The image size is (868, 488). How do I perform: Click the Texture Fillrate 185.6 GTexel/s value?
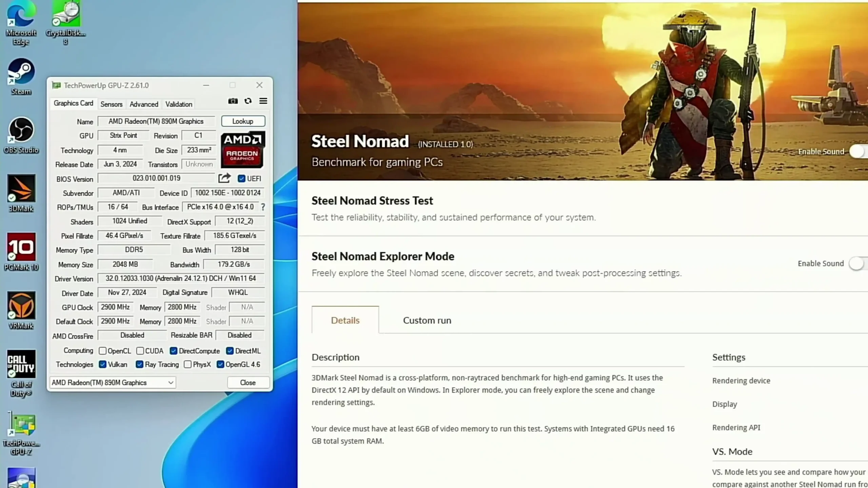(x=234, y=236)
